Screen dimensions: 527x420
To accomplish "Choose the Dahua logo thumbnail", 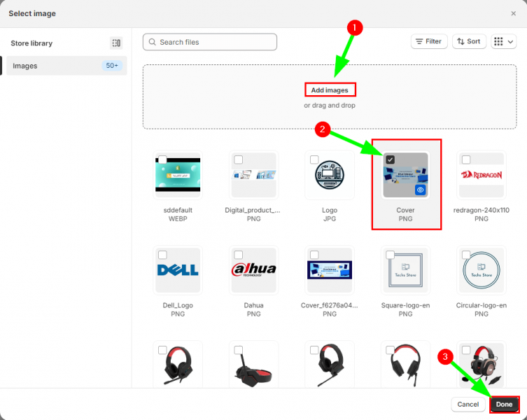I will (x=253, y=270).
